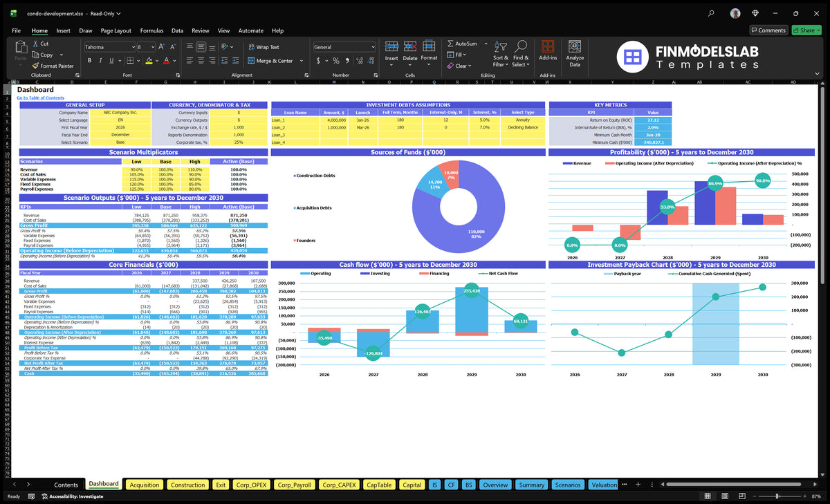This screenshot has height=504, width=830.
Task: Toggle Bold formatting
Action: tap(89, 61)
